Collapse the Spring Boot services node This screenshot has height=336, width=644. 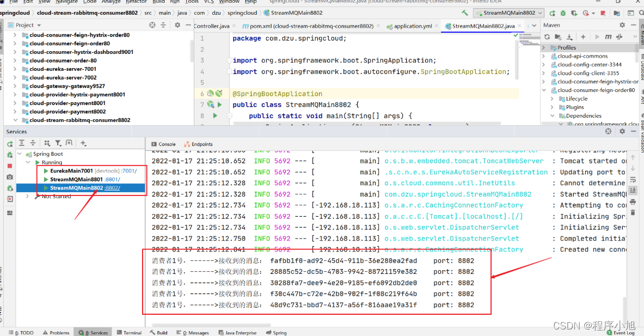19,154
